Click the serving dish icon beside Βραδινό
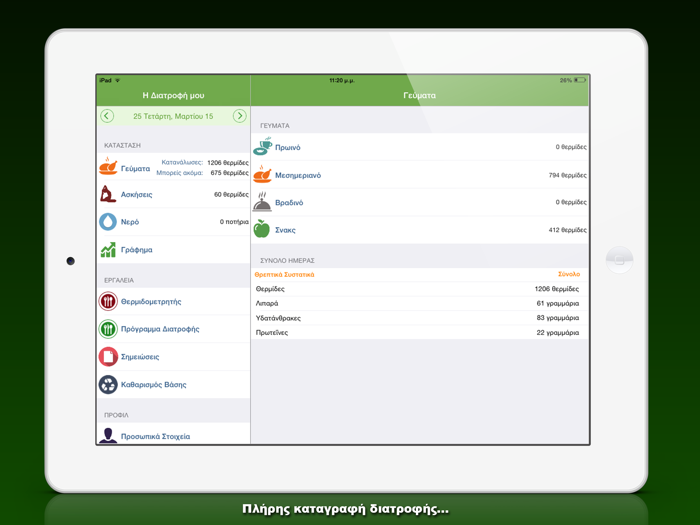The width and height of the screenshot is (700, 525). 262,202
